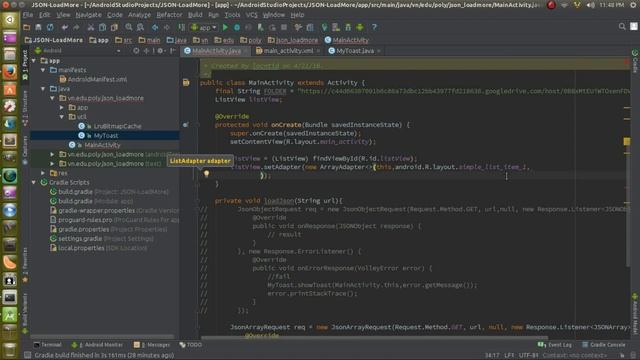This screenshot has height=360, width=640.
Task: Select MainActivity class in project tree
Action: tap(102, 145)
